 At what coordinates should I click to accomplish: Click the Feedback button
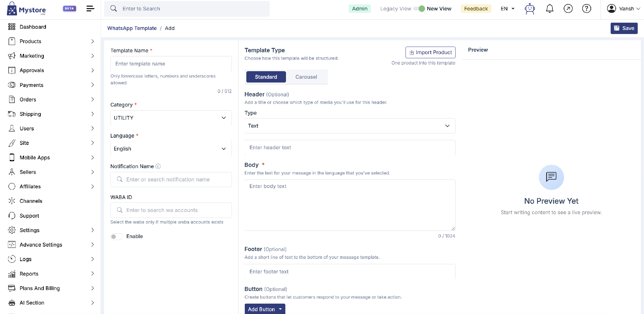click(x=476, y=9)
